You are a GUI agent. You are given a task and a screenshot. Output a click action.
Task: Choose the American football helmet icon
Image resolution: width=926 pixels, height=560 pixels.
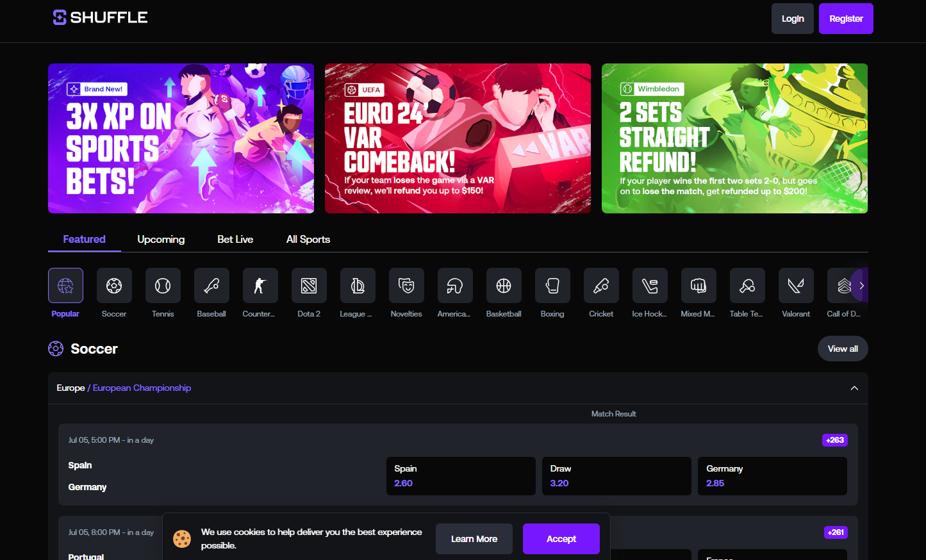click(x=455, y=285)
